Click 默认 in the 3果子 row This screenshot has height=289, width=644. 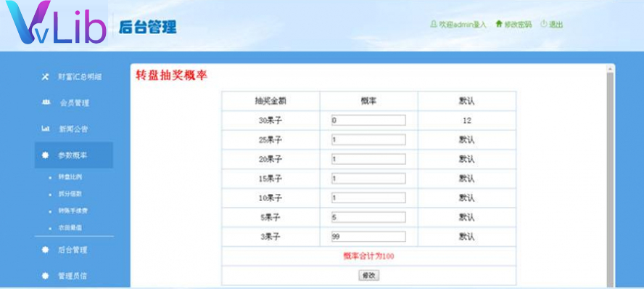point(466,237)
